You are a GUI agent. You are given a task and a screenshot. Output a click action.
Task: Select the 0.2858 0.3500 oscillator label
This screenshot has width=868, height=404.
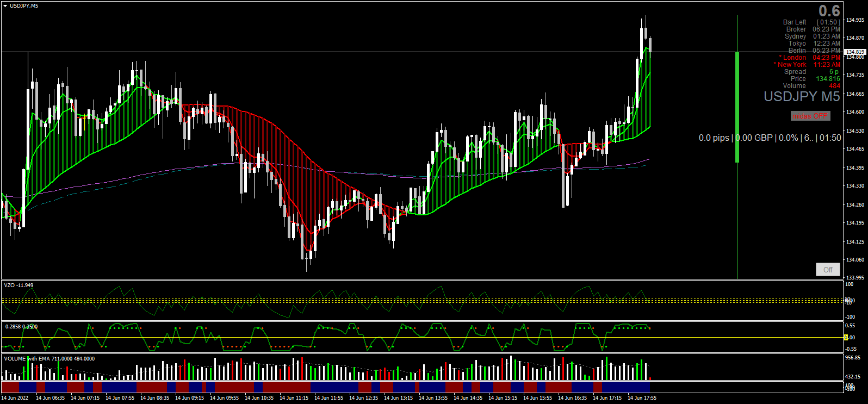pyautogui.click(x=21, y=327)
